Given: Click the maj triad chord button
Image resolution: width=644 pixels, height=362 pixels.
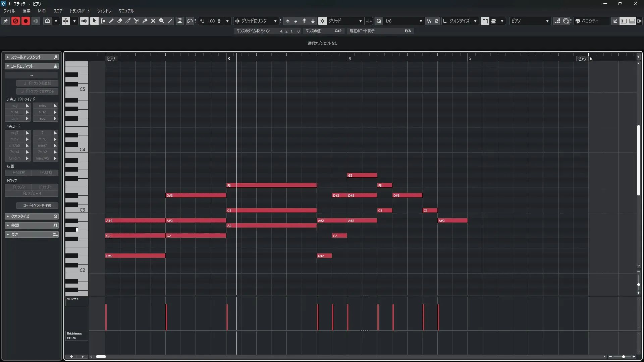Looking at the screenshot, I should point(15,106).
